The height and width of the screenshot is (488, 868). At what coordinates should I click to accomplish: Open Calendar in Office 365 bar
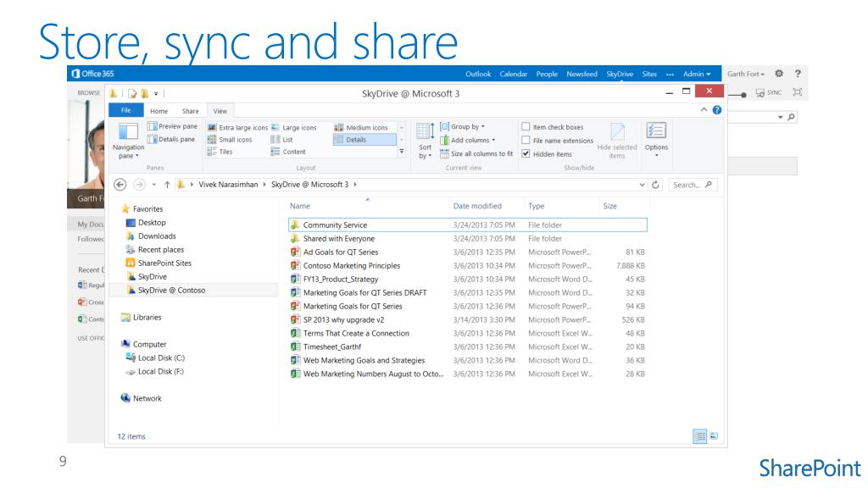513,74
